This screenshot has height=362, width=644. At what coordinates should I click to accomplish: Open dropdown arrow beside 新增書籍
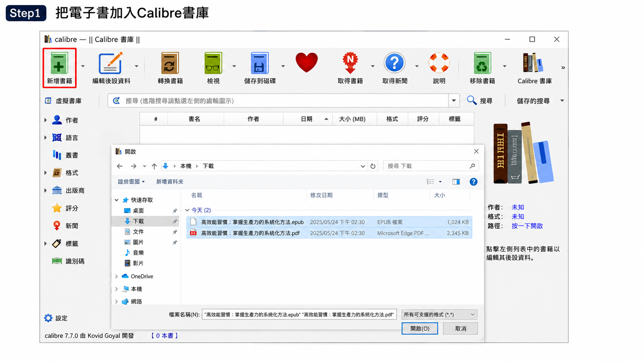pos(83,66)
